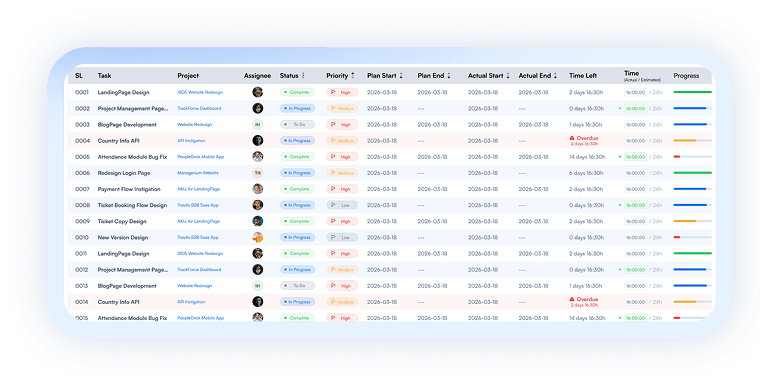Open the Managerium Website project link
The image size is (760, 386).
pos(198,173)
